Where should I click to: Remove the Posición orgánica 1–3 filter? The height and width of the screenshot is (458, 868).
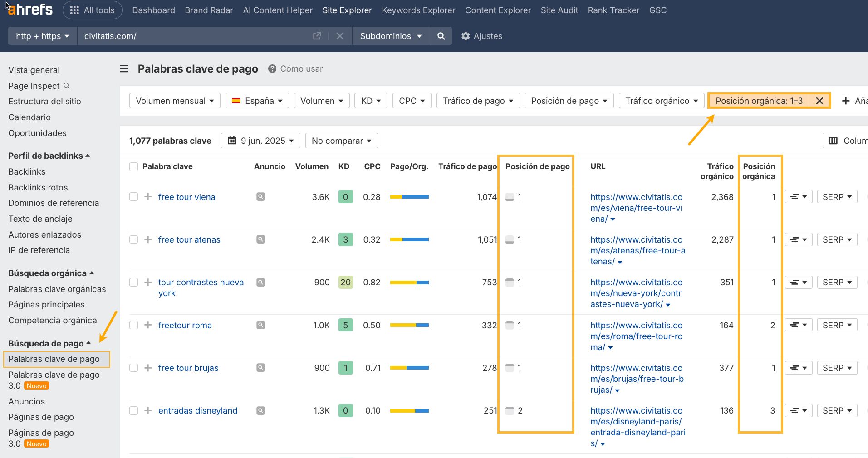(x=819, y=101)
